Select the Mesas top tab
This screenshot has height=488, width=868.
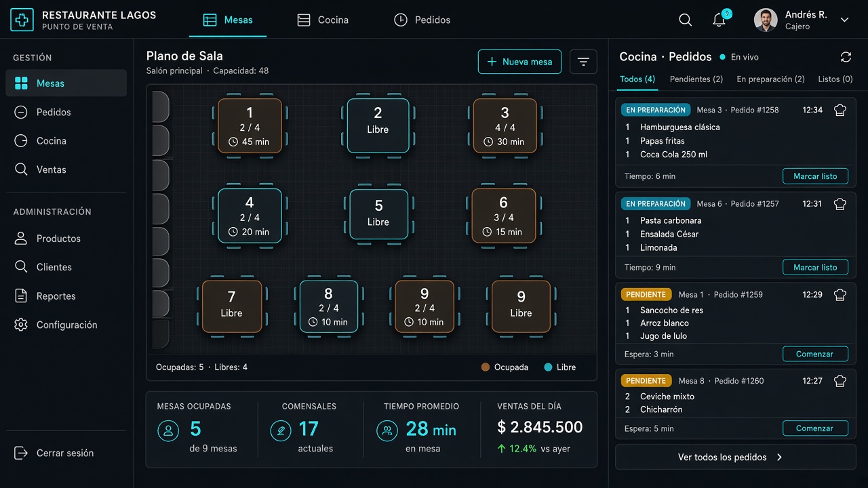pyautogui.click(x=228, y=20)
